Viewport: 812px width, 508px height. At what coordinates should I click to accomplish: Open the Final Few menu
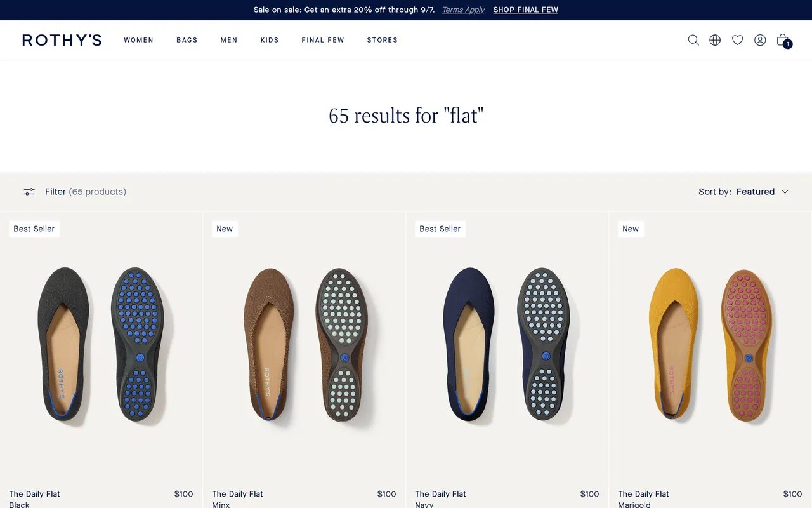click(323, 40)
